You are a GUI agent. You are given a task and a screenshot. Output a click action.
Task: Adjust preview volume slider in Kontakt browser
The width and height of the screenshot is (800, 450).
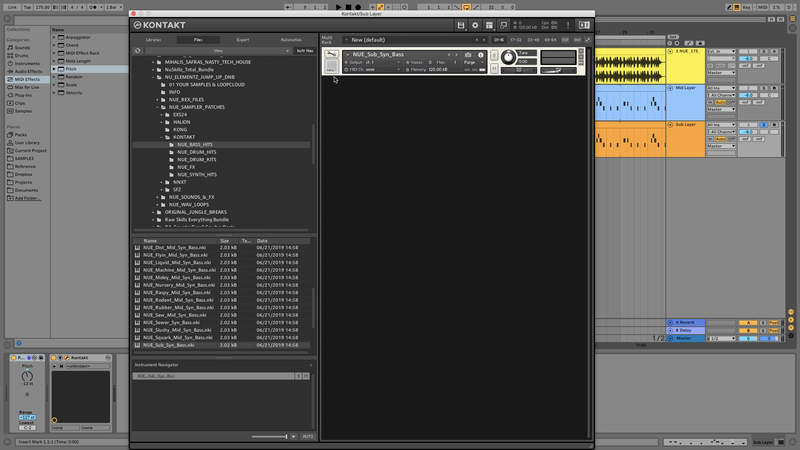tap(269, 437)
